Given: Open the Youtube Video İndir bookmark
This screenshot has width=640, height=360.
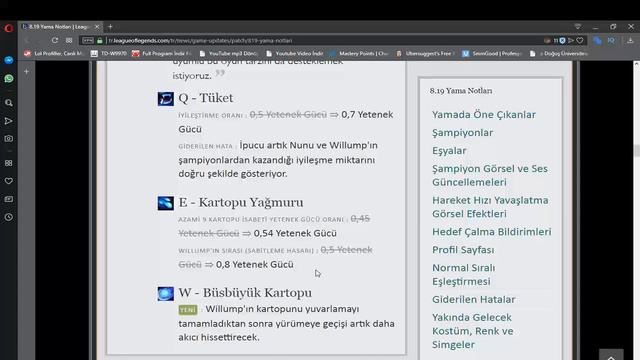Looking at the screenshot, I should [295, 53].
